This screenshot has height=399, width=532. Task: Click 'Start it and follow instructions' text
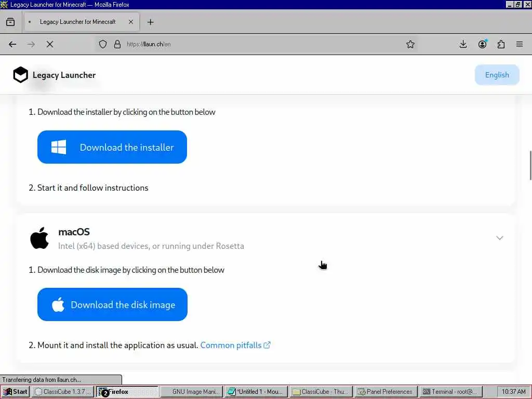click(92, 188)
